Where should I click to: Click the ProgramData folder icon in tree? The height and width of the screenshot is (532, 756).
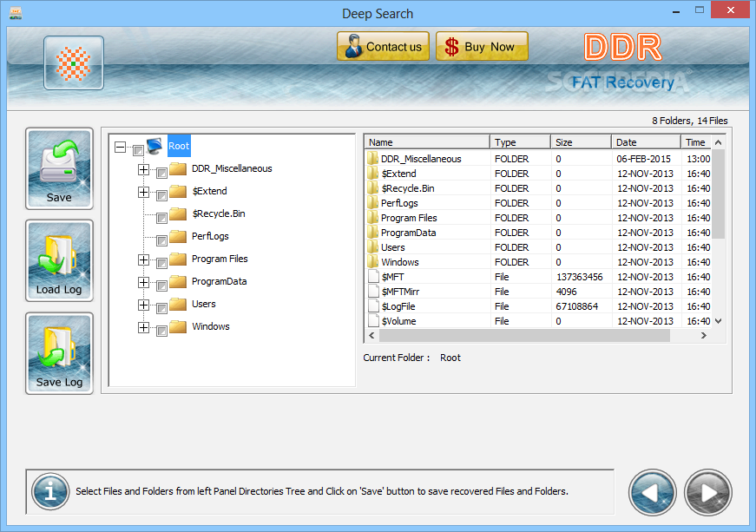coord(178,281)
